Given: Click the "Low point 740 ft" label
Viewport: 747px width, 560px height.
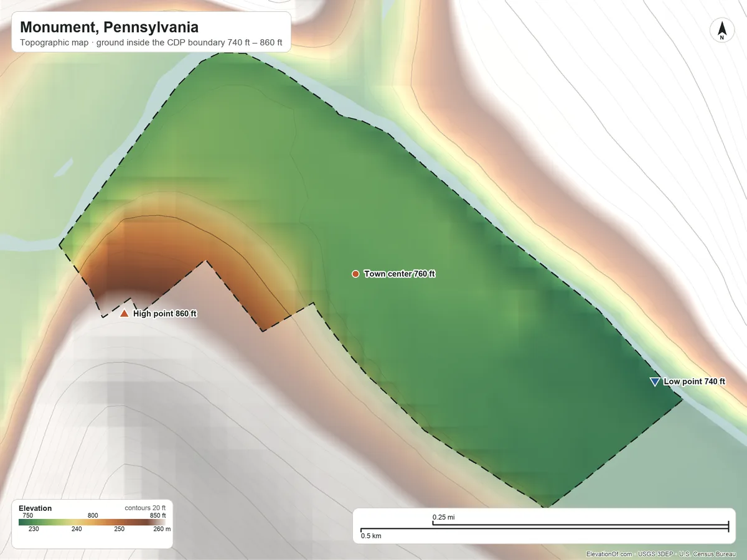Looking at the screenshot, I should [695, 381].
